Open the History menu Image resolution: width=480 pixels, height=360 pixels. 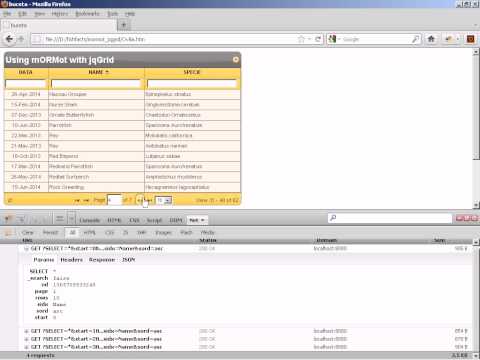60,14
